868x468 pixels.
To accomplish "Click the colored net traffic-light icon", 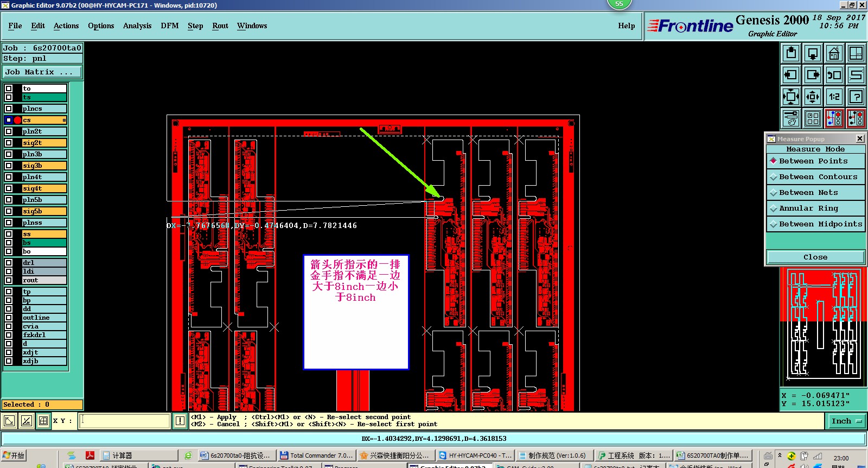I will coord(834,118).
